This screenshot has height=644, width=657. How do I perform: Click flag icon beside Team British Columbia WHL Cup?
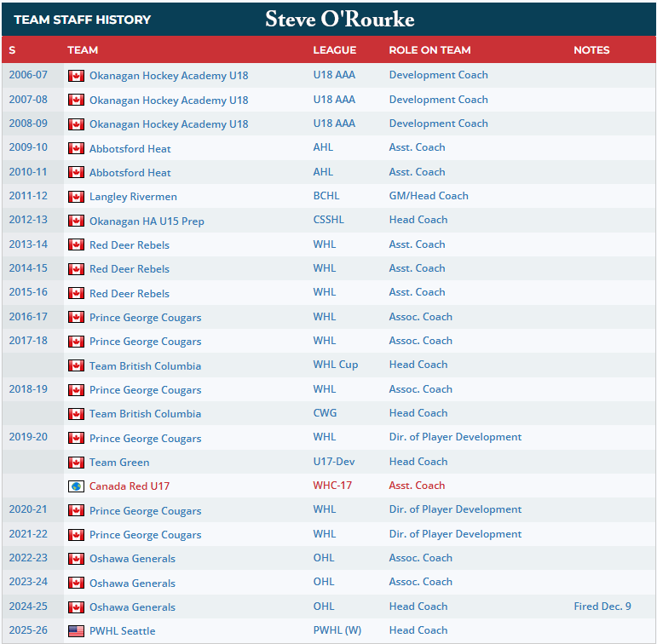(76, 365)
